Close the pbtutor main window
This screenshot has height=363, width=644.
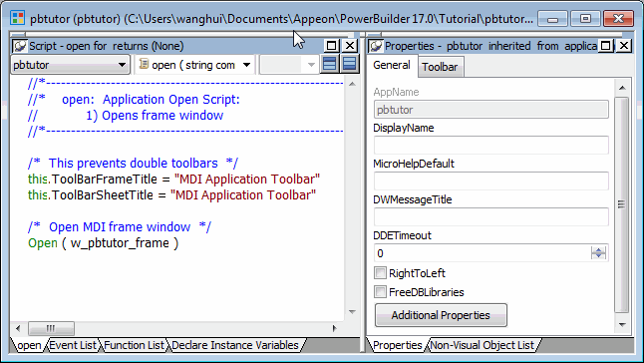[618, 19]
